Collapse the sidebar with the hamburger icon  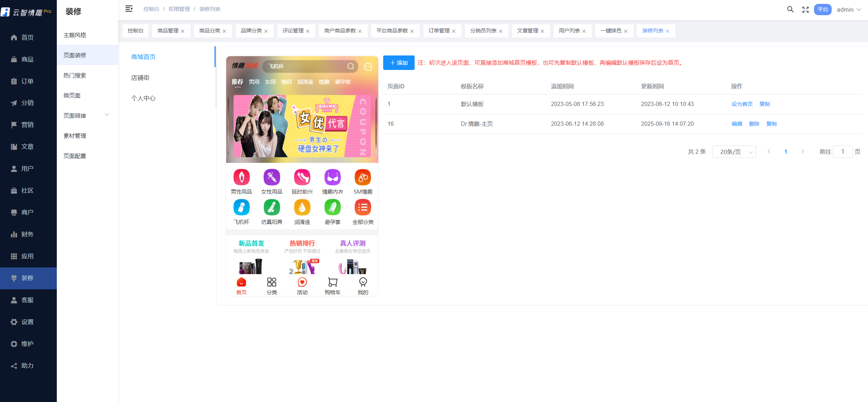coord(129,9)
